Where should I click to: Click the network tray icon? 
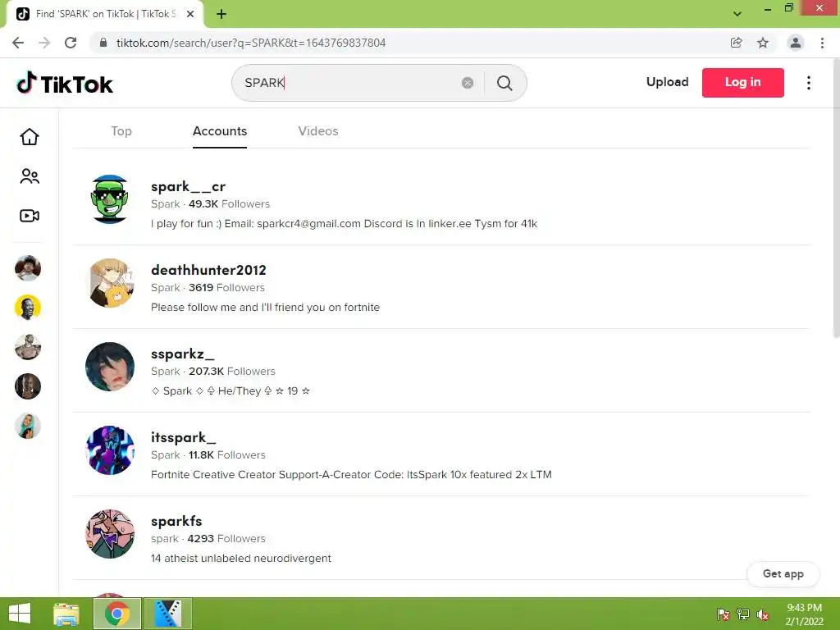coord(743,614)
